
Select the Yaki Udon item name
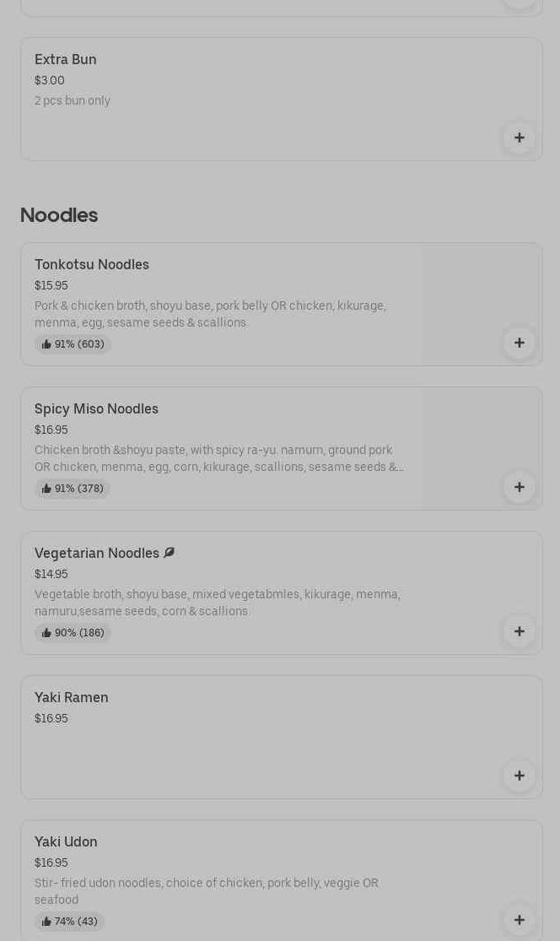[x=66, y=842]
